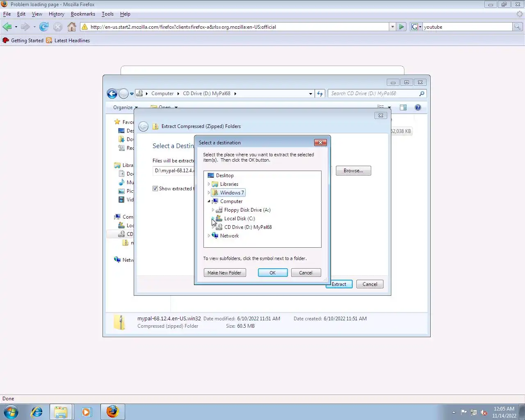Toggle Show extracted files checkbox
The height and width of the screenshot is (420, 525).
tap(155, 189)
